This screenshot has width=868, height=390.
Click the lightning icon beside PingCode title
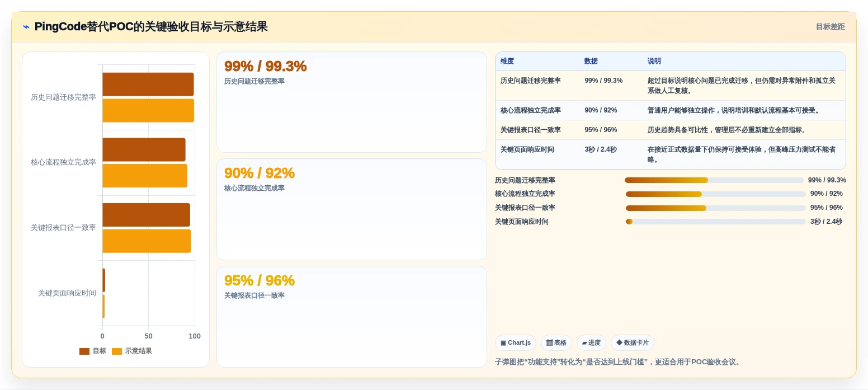coord(26,26)
